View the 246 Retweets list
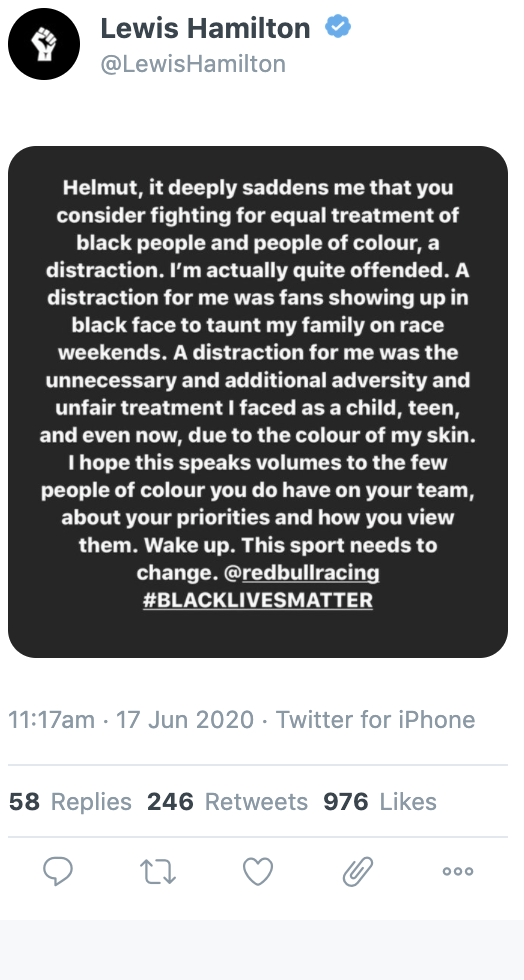Image resolution: width=524 pixels, height=980 pixels. coord(227,801)
